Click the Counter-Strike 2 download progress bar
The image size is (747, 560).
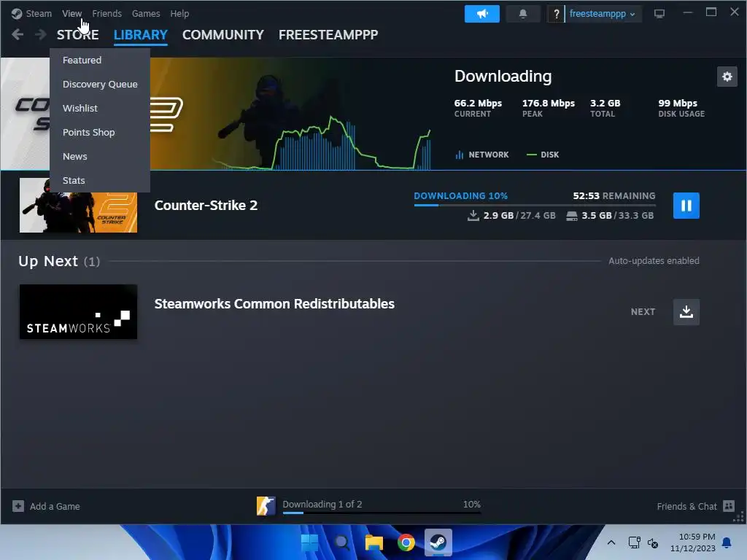pos(535,205)
